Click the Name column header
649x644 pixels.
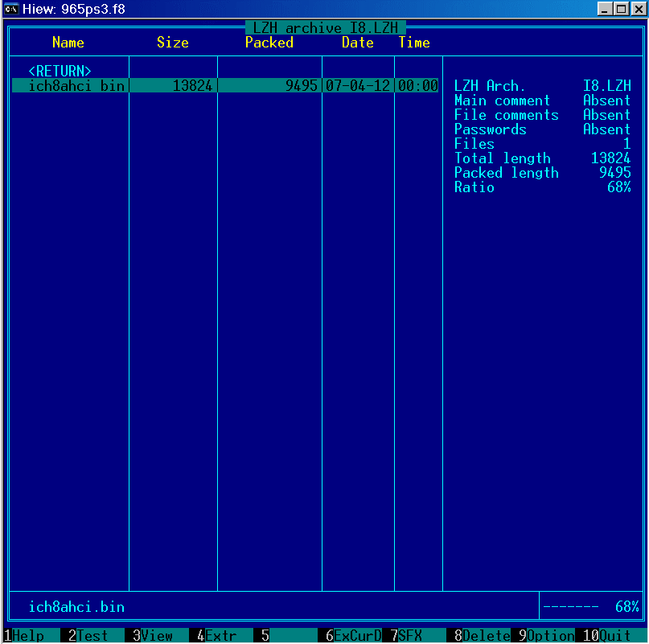68,43
